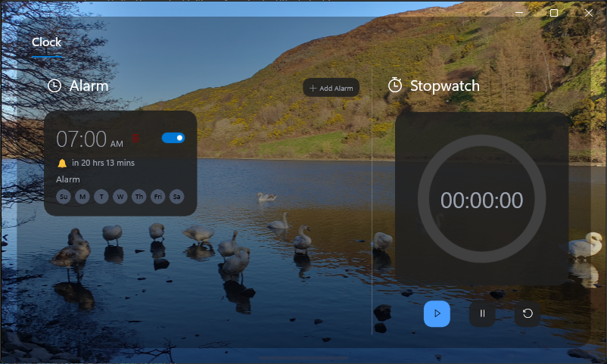Toggle Thursday (Th) for the alarm

click(139, 197)
